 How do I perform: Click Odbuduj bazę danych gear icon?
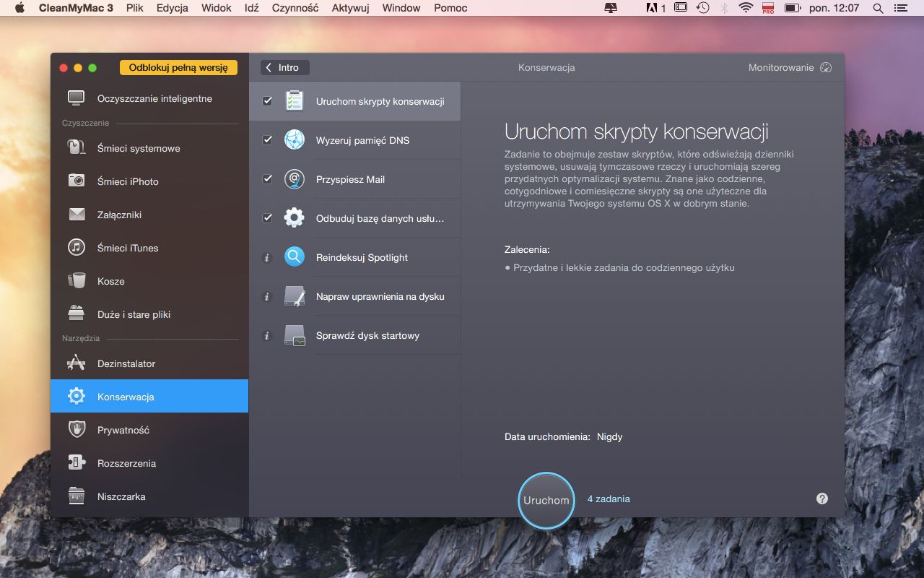(x=295, y=218)
